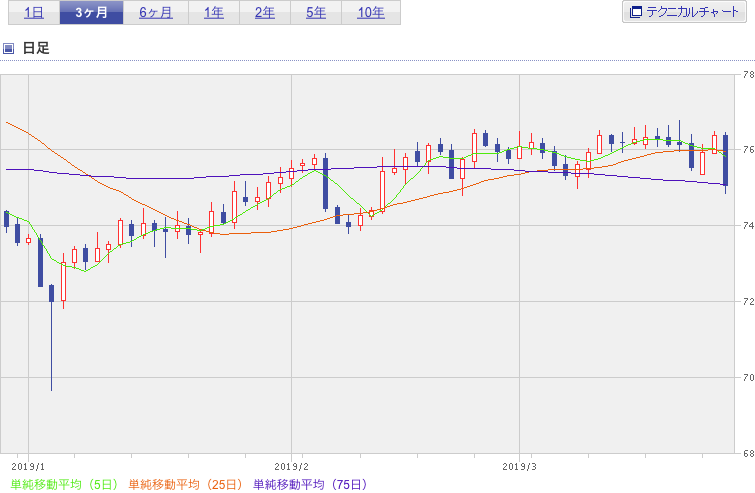The width and height of the screenshot is (755, 493).
Task: Switch to the 1日 chart tab
Action: 34,13
